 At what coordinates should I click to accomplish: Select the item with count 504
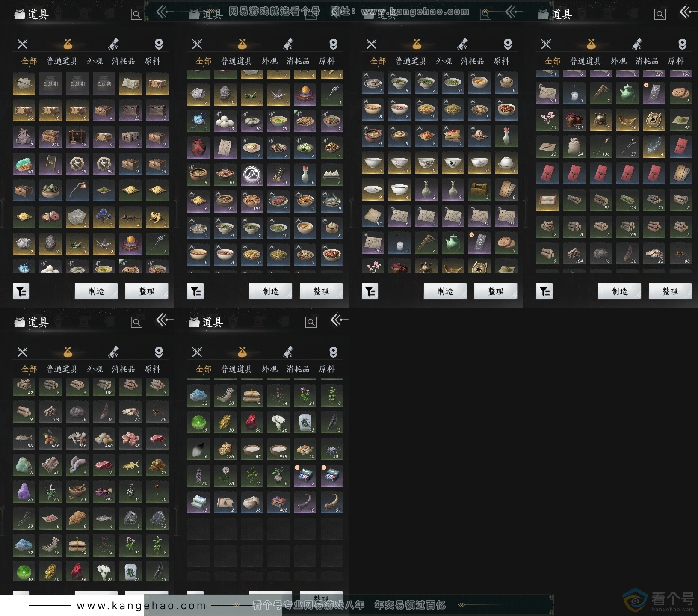[331, 449]
